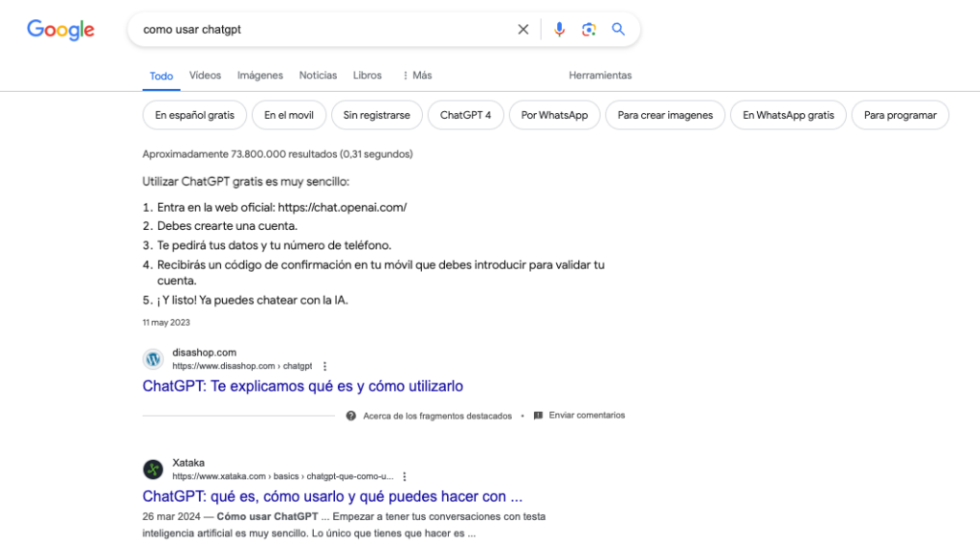Click the disashop.com WordPress favicon
The width and height of the screenshot is (980, 546).
(153, 359)
